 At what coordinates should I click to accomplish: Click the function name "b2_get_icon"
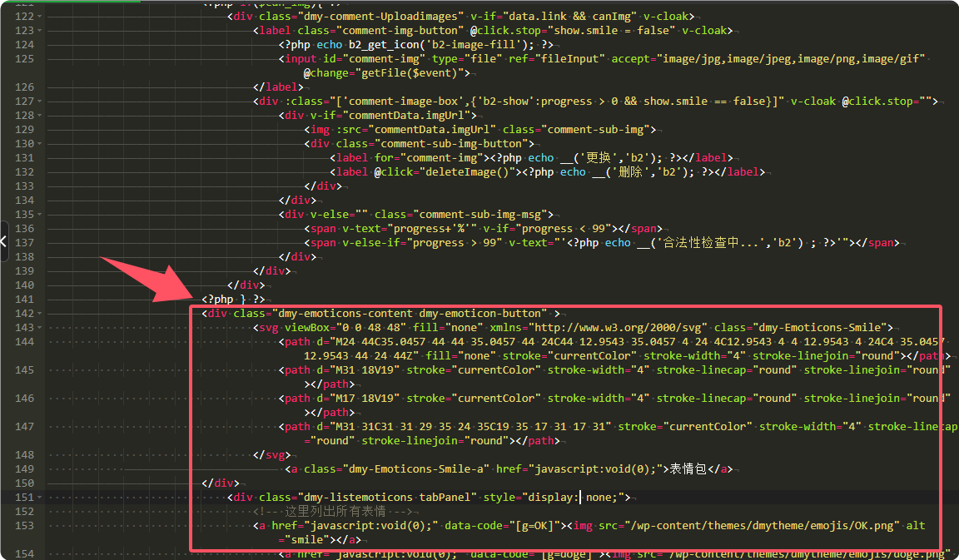click(x=384, y=45)
